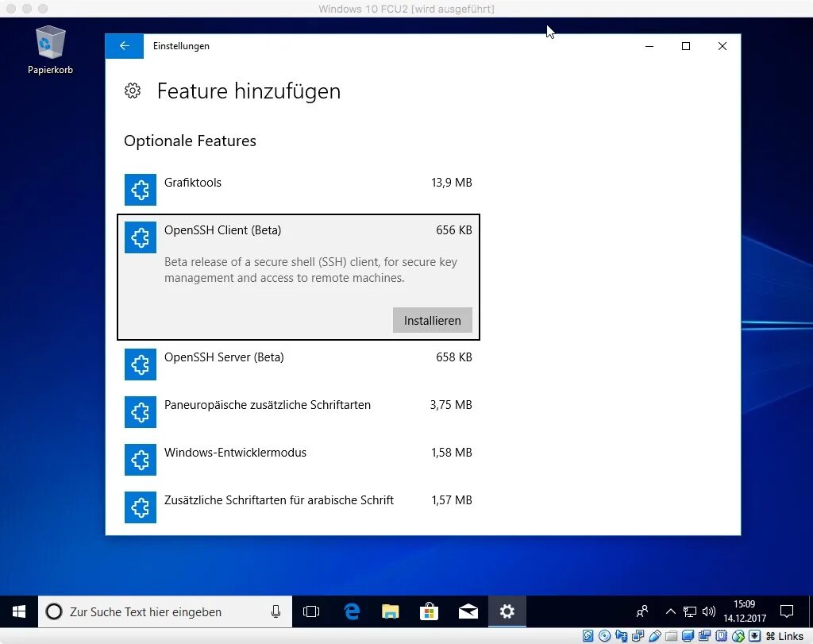Click VirtualBox display settings icon
The width and height of the screenshot is (813, 644).
[x=688, y=636]
